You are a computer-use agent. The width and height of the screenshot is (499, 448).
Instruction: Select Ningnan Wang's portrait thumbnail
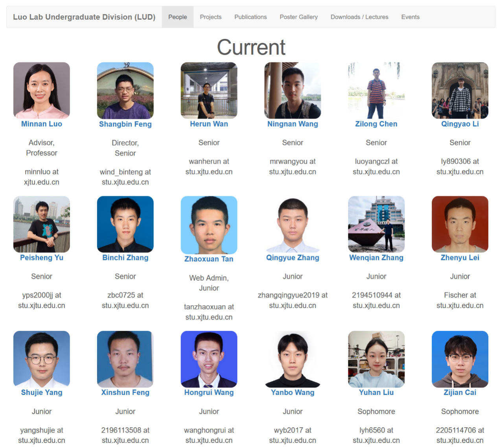coord(293,90)
